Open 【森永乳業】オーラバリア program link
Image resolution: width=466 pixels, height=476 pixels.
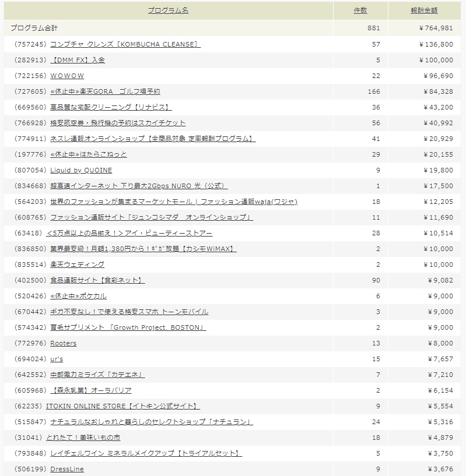[91, 391]
